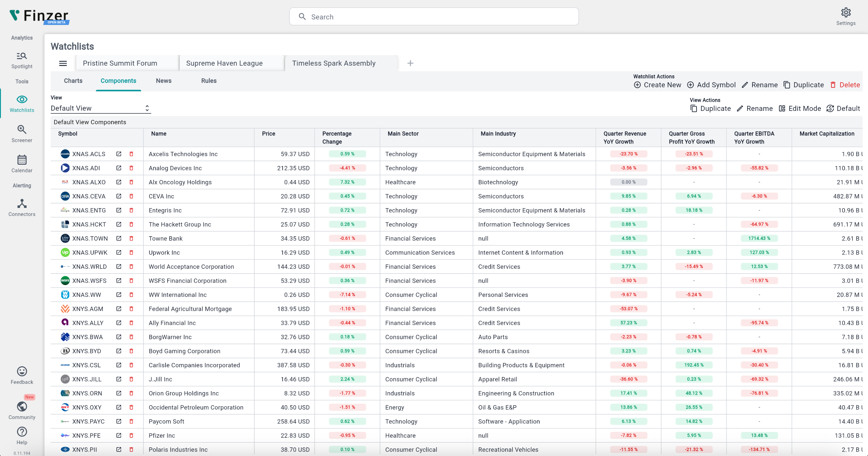
Task: Select the XNAS.ALXO symbol cell
Action: click(89, 182)
